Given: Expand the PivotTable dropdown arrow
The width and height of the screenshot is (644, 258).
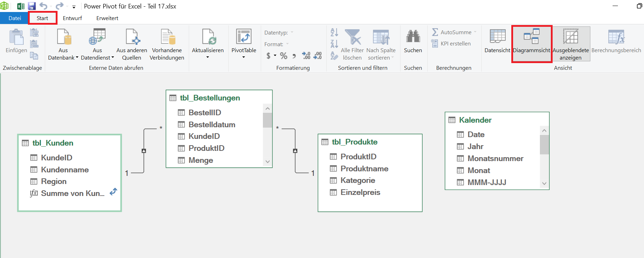Looking at the screenshot, I should pos(243,57).
